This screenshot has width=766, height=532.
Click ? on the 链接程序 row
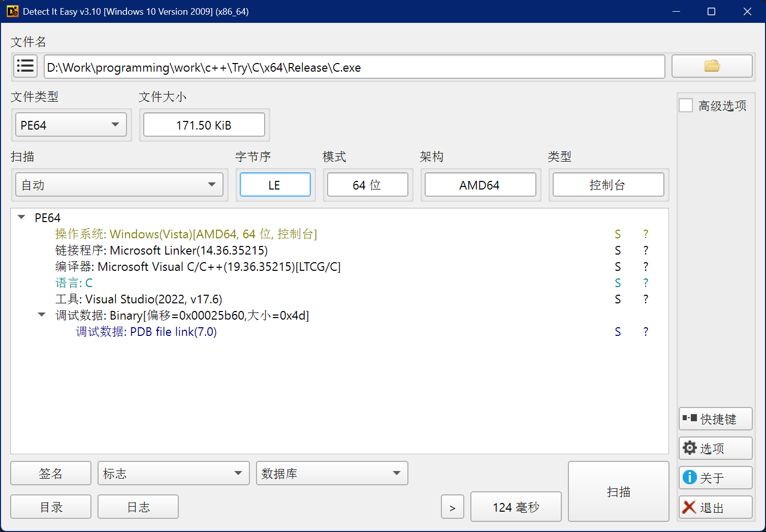pos(646,250)
